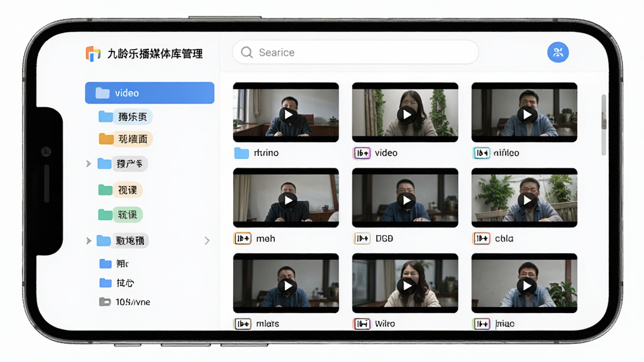Click the orange folder icon in the sidebar
This screenshot has height=362, width=644.
tap(106, 139)
